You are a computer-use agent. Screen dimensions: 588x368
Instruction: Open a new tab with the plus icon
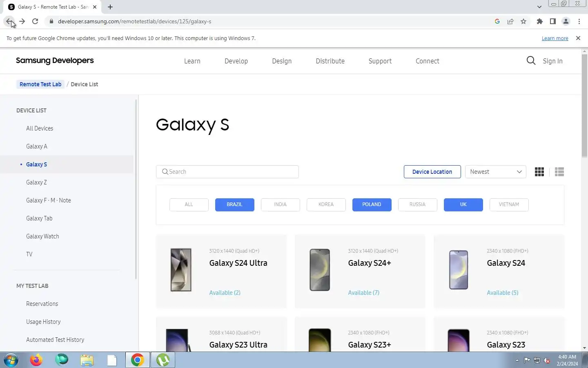pos(110,7)
